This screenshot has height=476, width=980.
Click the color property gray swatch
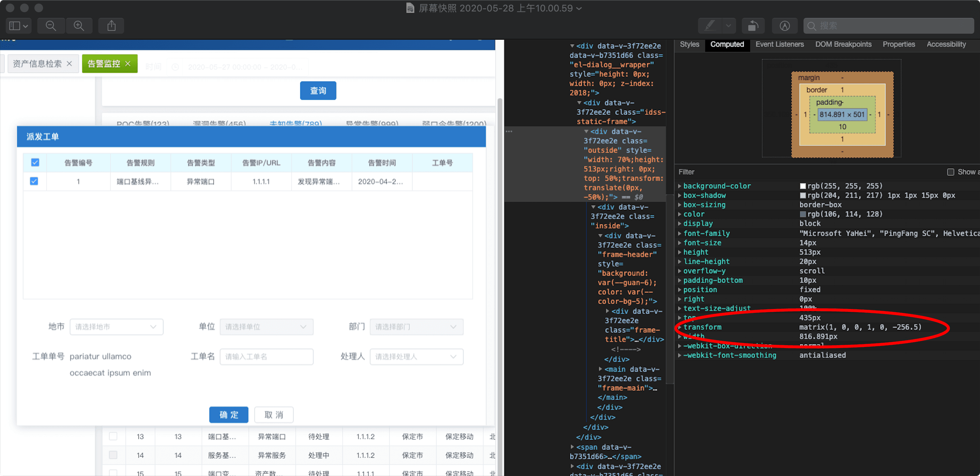click(x=803, y=214)
